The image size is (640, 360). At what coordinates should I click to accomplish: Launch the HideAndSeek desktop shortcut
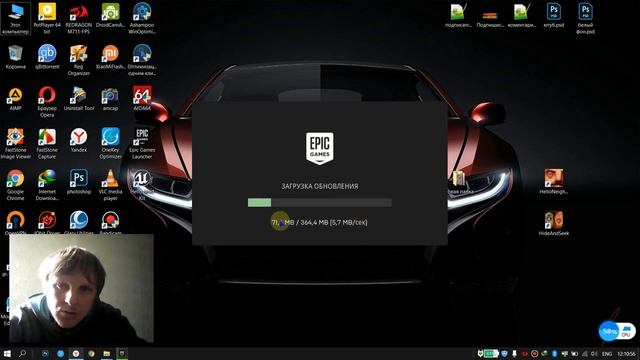click(553, 223)
